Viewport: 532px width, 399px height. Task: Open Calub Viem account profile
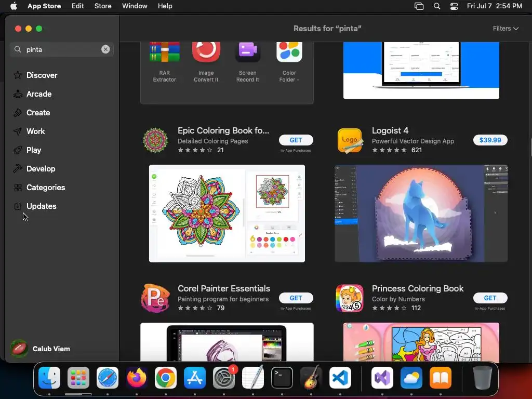pos(41,349)
